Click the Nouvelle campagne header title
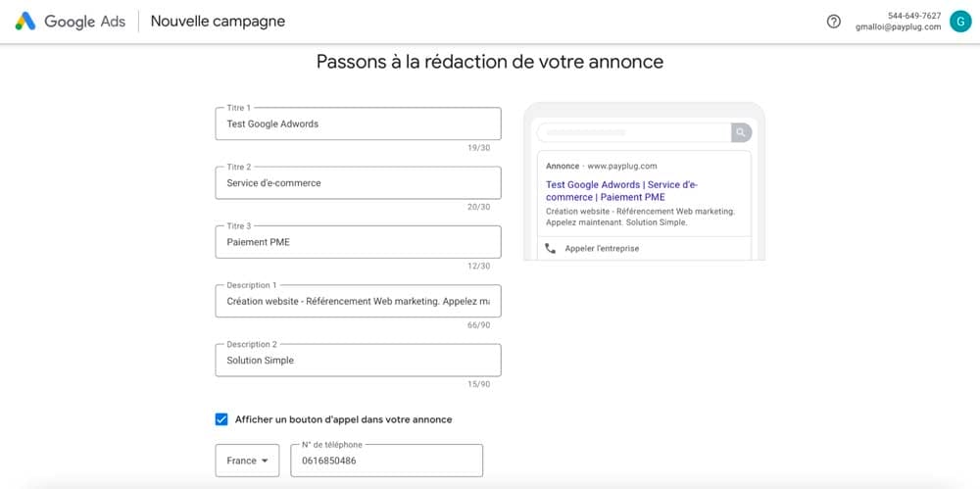The height and width of the screenshot is (489, 980). 218,22
